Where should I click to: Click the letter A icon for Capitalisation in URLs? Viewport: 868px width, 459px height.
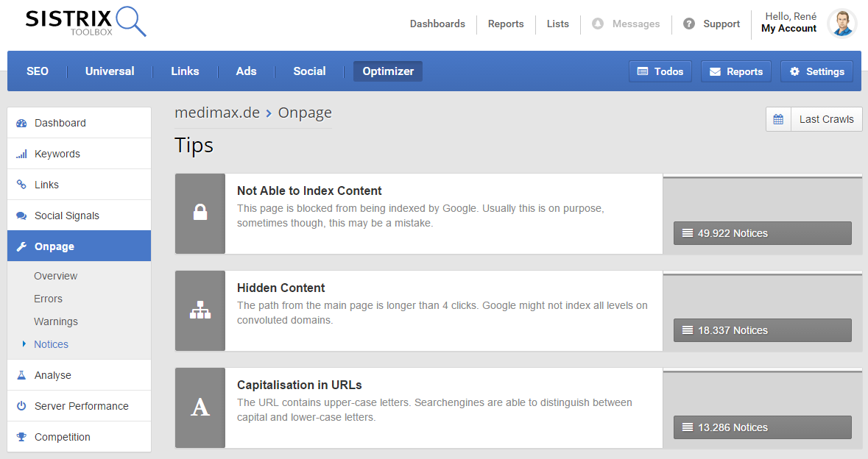[200, 408]
